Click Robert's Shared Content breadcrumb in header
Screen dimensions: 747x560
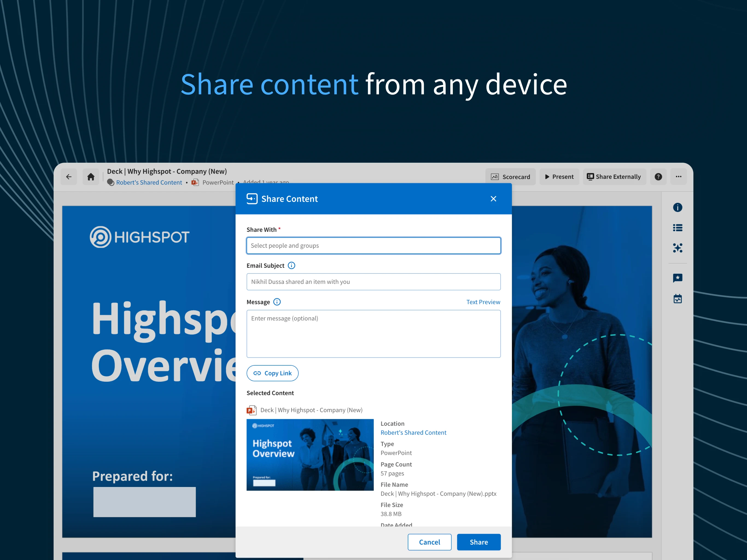tap(149, 182)
